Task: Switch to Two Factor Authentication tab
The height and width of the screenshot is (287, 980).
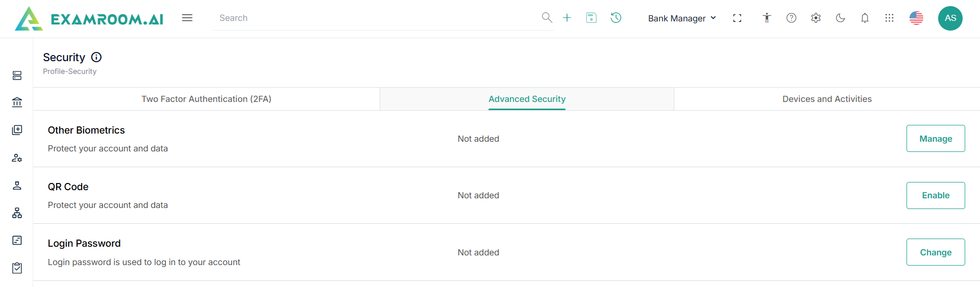Action: [206, 99]
